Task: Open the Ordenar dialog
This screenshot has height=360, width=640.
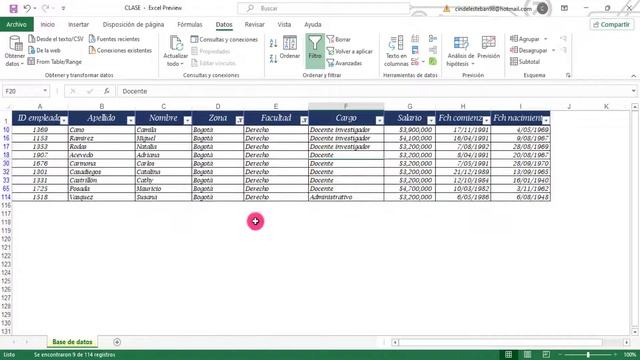Action: tap(290, 48)
